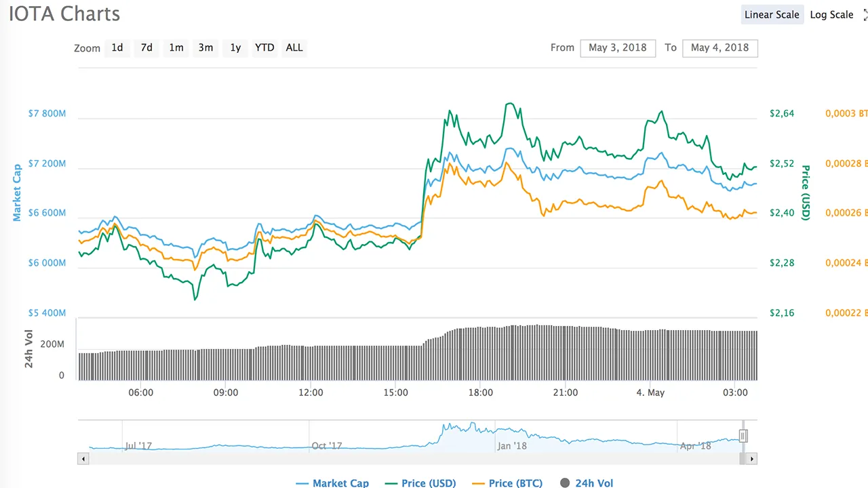Toggle the Price (BTC) legend series
The image size is (868, 488).
[507, 483]
